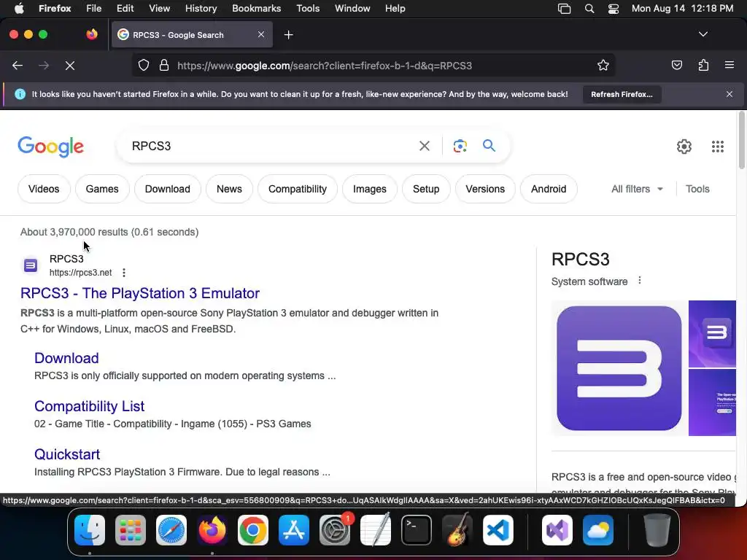The width and height of the screenshot is (747, 560).
Task: Expand the list all tabs chevron
Action: point(703,34)
